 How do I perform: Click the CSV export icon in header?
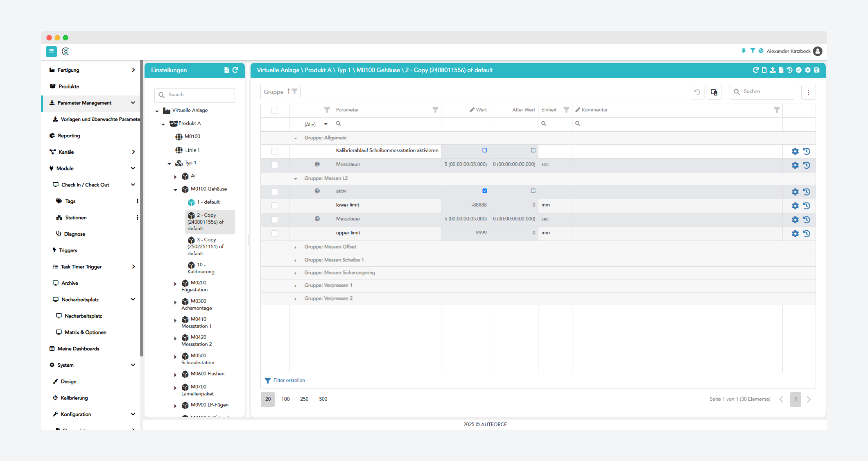tap(781, 70)
